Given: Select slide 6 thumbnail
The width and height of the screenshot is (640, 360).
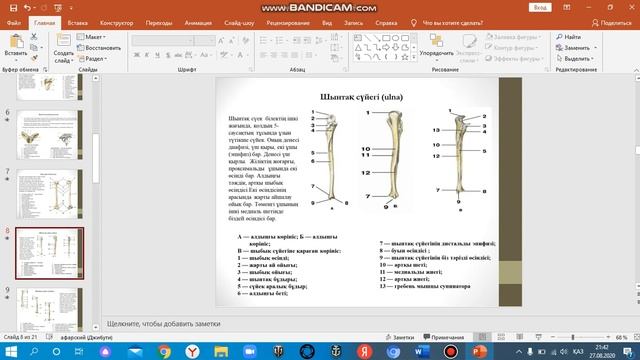Looking at the screenshot, I should (x=49, y=135).
